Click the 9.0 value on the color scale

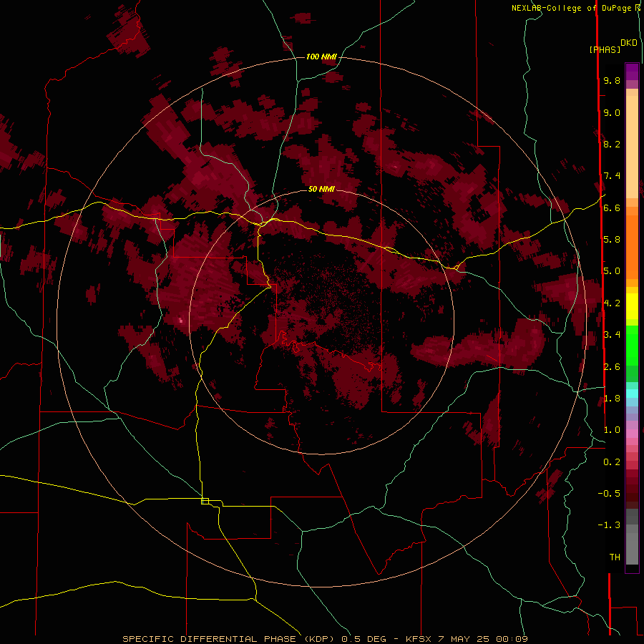[x=612, y=113]
